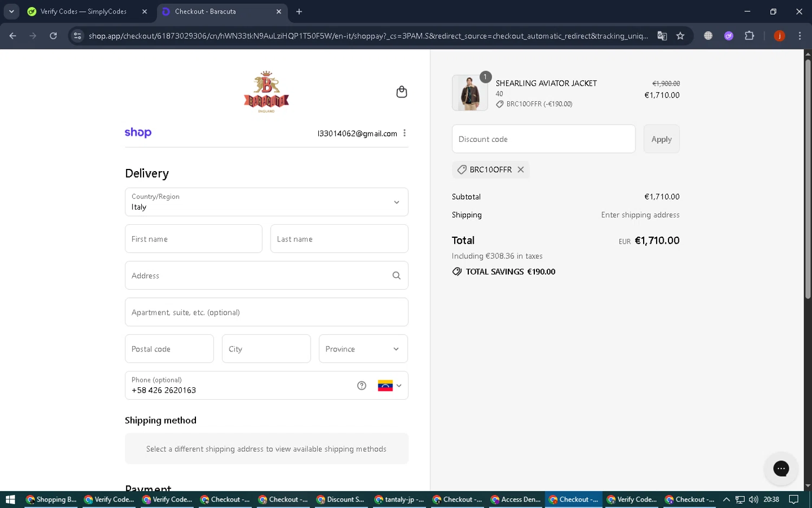Image resolution: width=812 pixels, height=508 pixels.
Task: Open account options menu beside email address
Action: [404, 133]
